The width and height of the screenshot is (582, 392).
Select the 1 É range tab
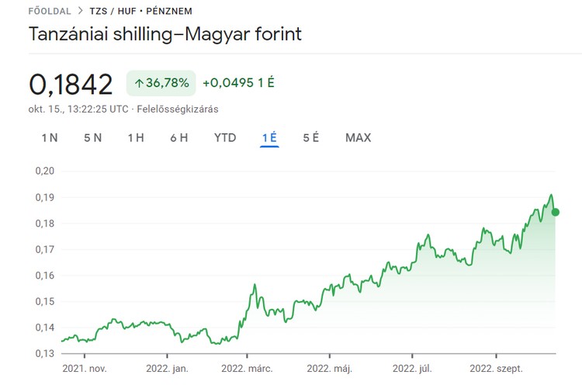[x=269, y=138]
